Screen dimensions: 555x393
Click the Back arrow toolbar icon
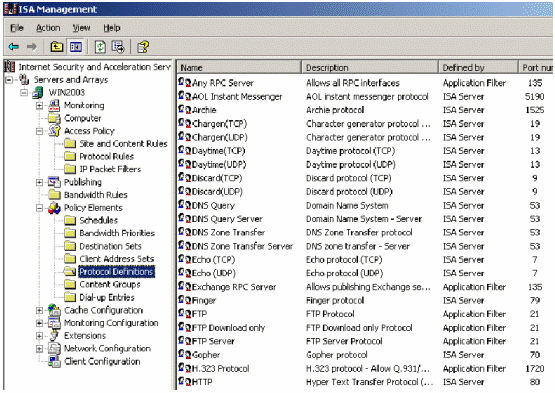[x=14, y=46]
